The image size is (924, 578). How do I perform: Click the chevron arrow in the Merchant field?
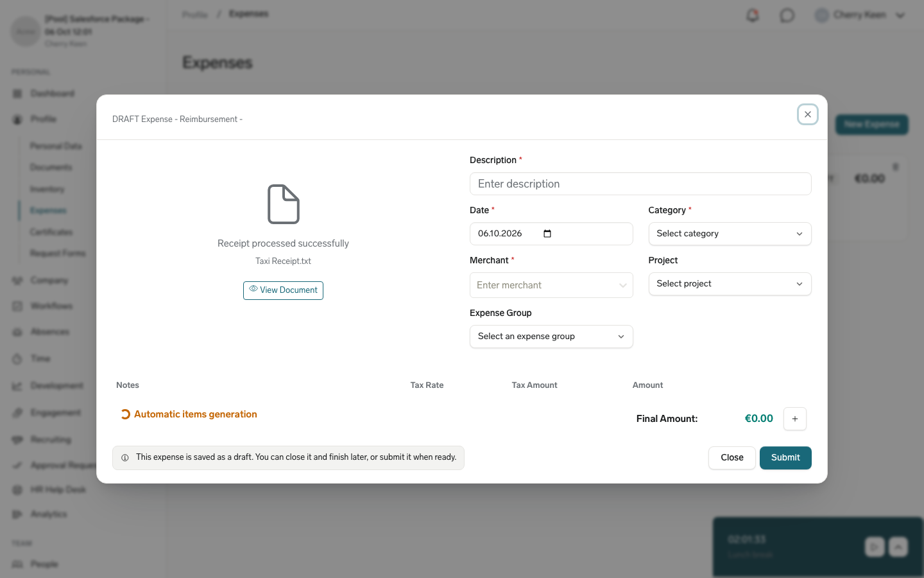(x=622, y=286)
